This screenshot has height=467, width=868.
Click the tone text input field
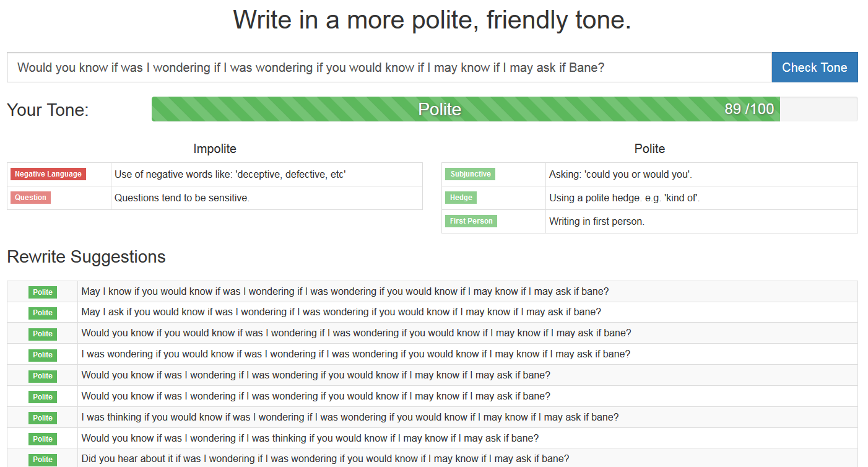tap(389, 68)
